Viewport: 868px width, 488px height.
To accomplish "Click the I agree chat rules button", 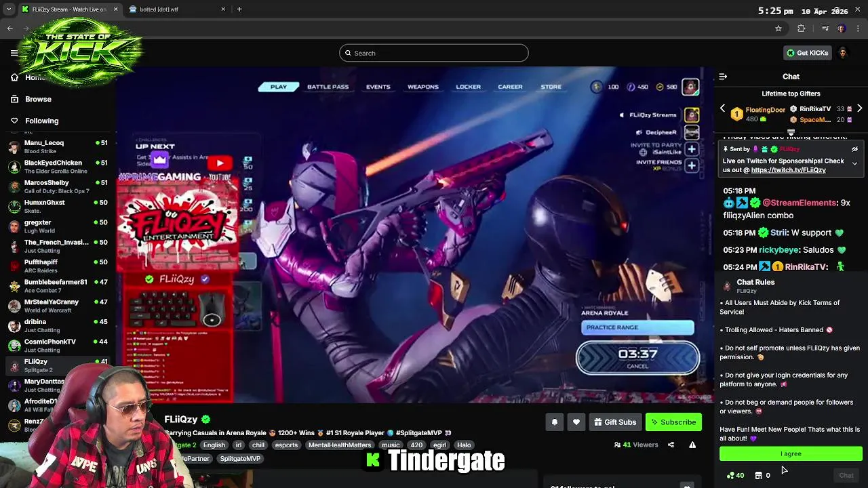I will tap(791, 453).
